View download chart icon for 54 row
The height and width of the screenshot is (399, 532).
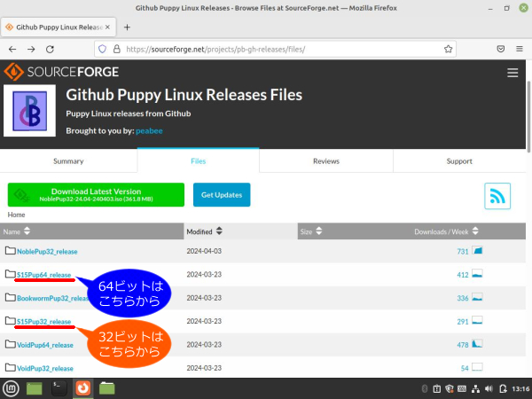(477, 367)
